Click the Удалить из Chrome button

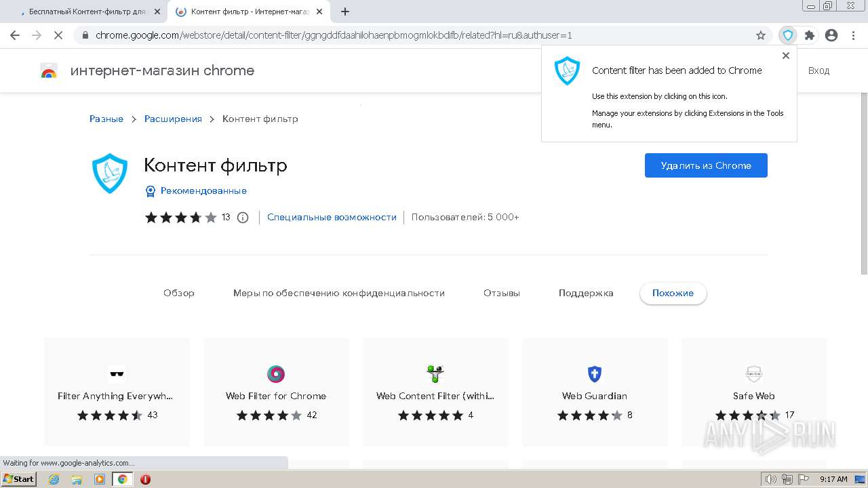(x=706, y=165)
